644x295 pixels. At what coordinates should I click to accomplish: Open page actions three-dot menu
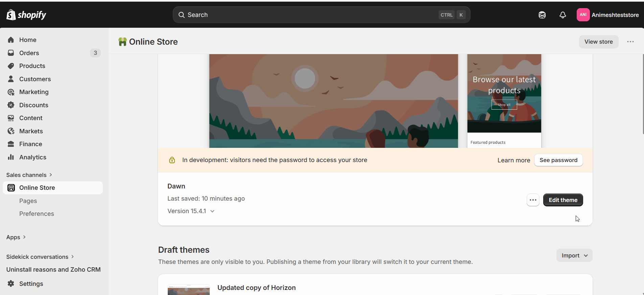coord(630,42)
